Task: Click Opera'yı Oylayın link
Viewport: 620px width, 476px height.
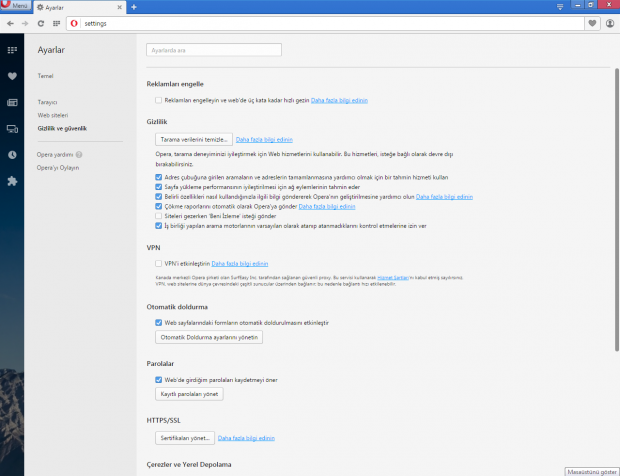Action: (58, 168)
